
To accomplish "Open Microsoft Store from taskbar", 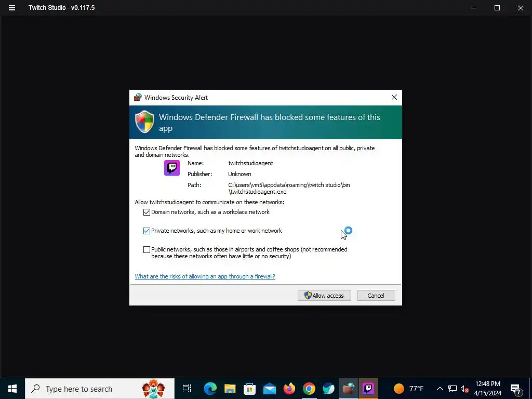I will 250,389.
